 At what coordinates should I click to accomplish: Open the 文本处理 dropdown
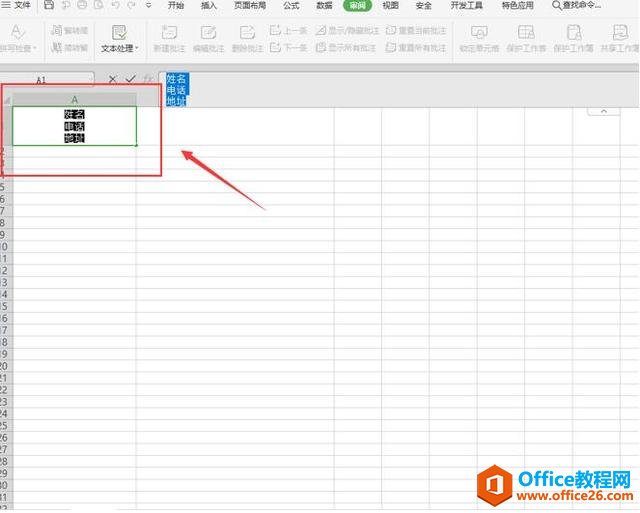[120, 38]
